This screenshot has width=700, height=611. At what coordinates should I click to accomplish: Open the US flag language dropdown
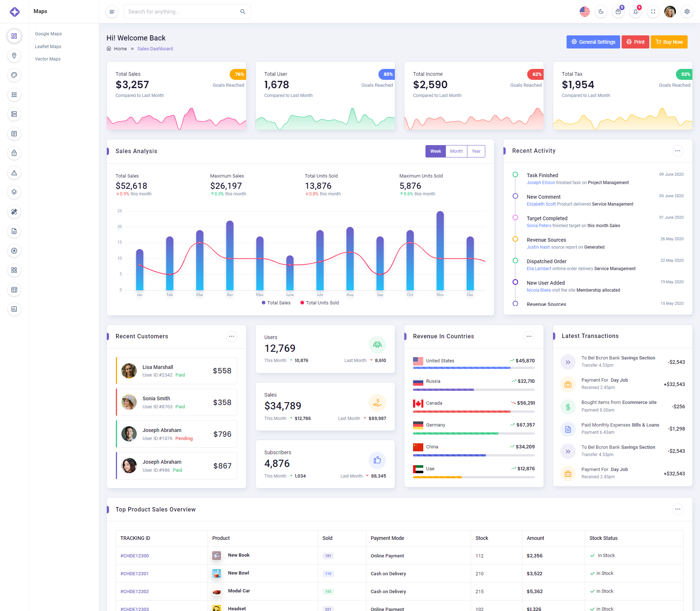click(x=584, y=12)
